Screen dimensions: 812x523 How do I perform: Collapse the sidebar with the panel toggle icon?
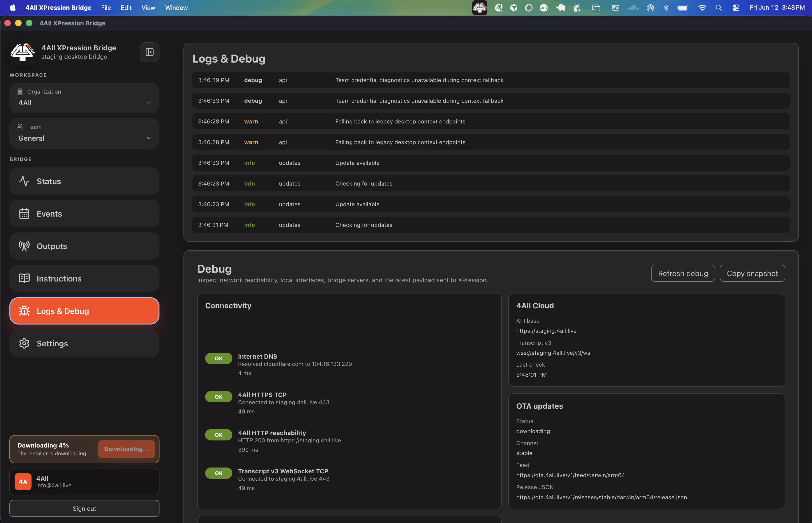click(x=149, y=52)
